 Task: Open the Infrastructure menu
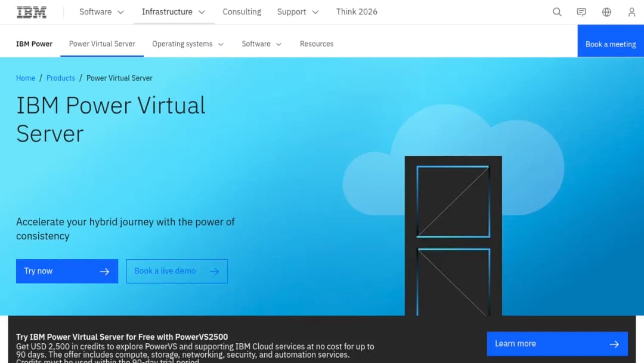(174, 12)
